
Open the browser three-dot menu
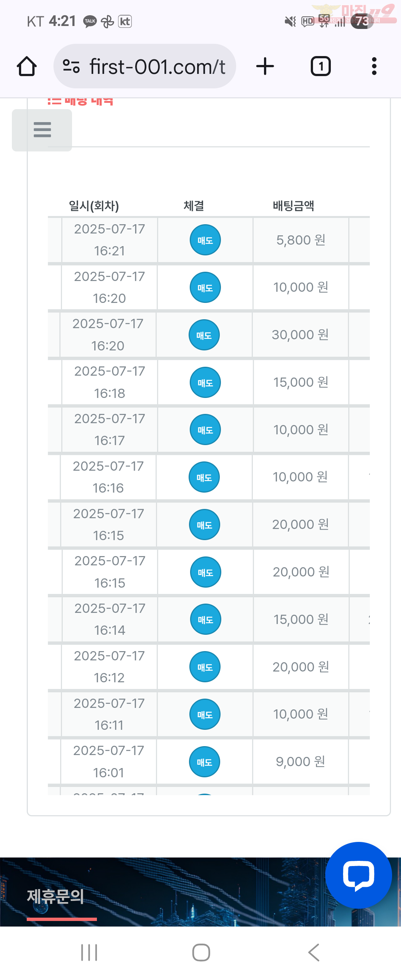374,66
